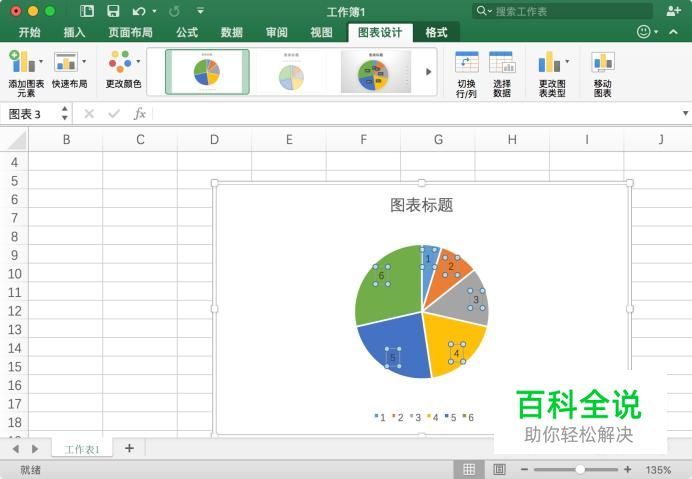Expand the formula bar with right arrow
Screen dimensions: 692x479
pyautogui.click(x=685, y=113)
